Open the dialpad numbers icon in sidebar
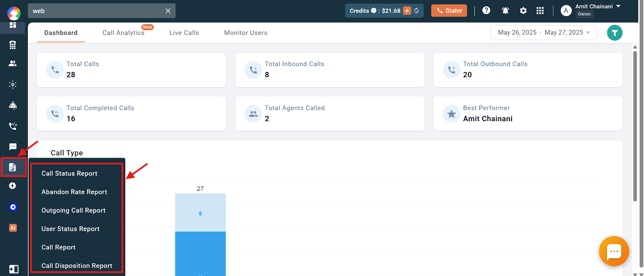 [x=13, y=45]
